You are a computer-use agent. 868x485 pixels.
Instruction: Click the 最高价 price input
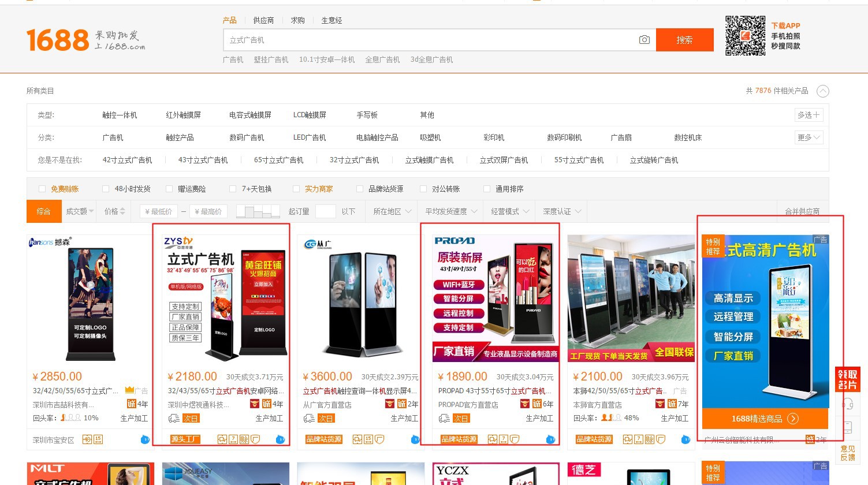pyautogui.click(x=208, y=211)
